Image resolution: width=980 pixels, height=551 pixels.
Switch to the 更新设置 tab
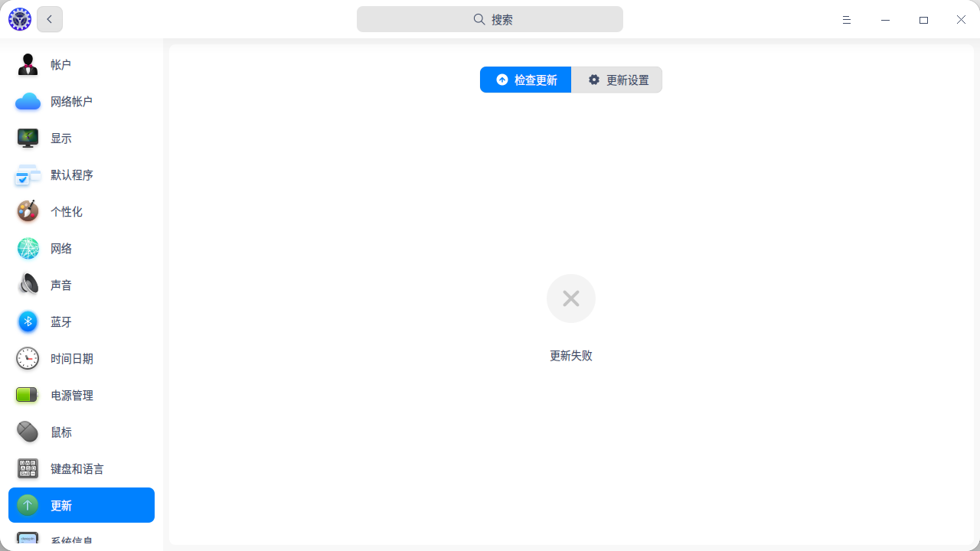tap(617, 80)
